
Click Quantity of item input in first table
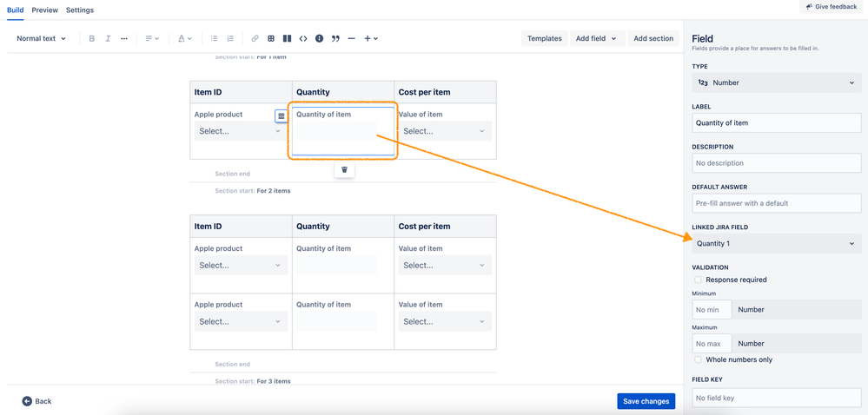[x=336, y=131]
